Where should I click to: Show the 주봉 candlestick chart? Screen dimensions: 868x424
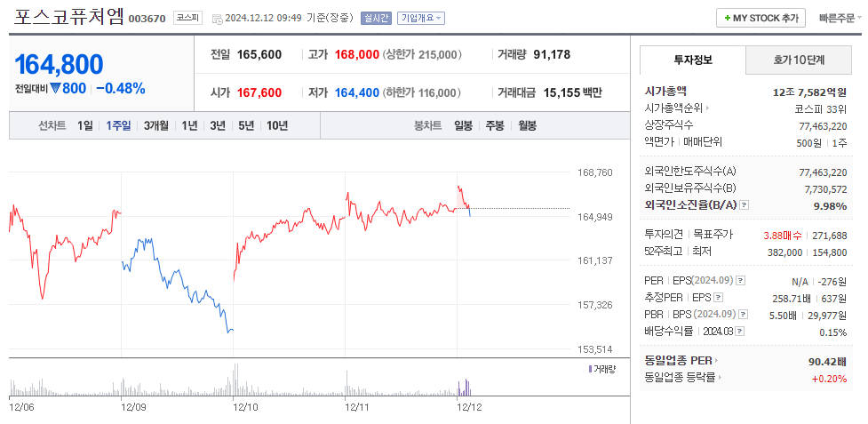coord(495,125)
